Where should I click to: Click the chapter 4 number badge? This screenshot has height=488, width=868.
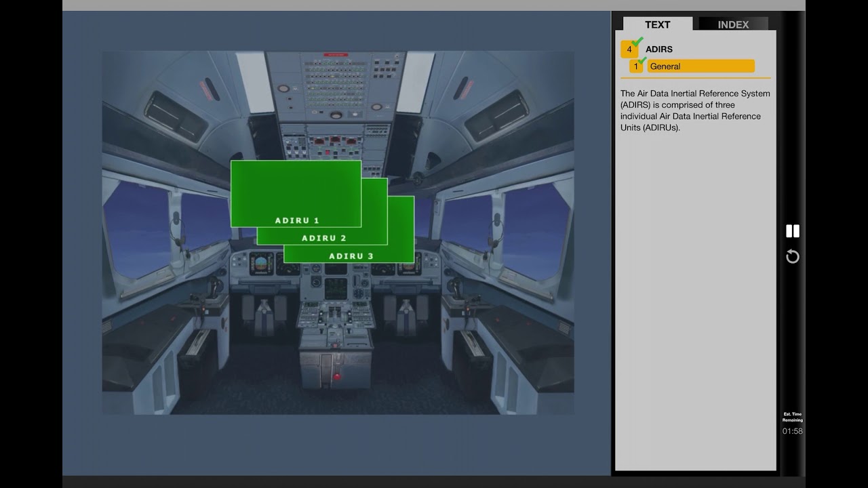click(629, 49)
